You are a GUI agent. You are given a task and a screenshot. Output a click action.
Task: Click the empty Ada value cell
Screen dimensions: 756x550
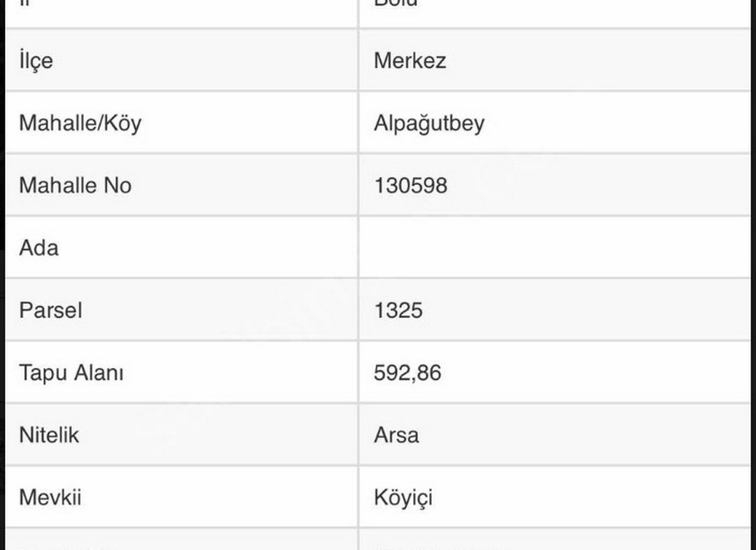coord(554,247)
